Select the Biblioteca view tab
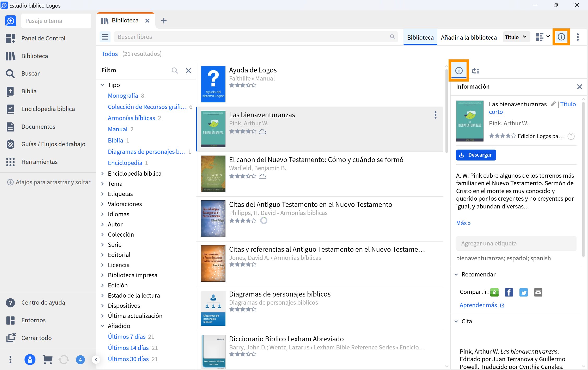This screenshot has height=370, width=588. 420,37
